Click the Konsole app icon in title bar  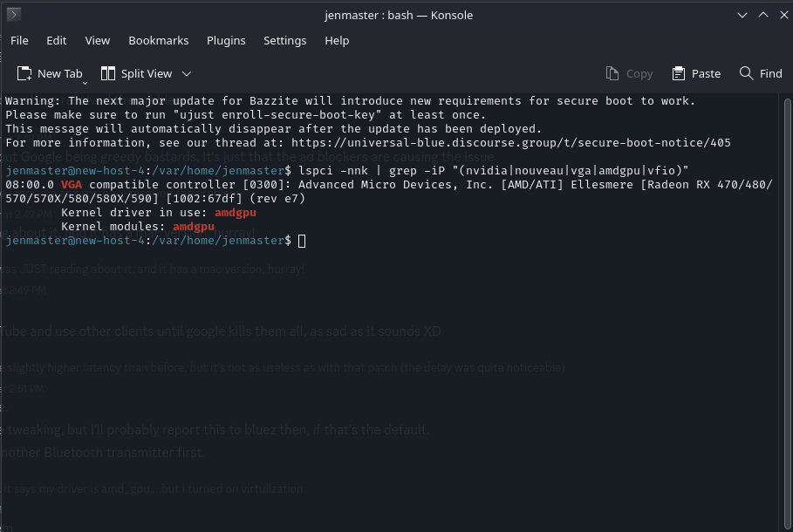(14, 15)
